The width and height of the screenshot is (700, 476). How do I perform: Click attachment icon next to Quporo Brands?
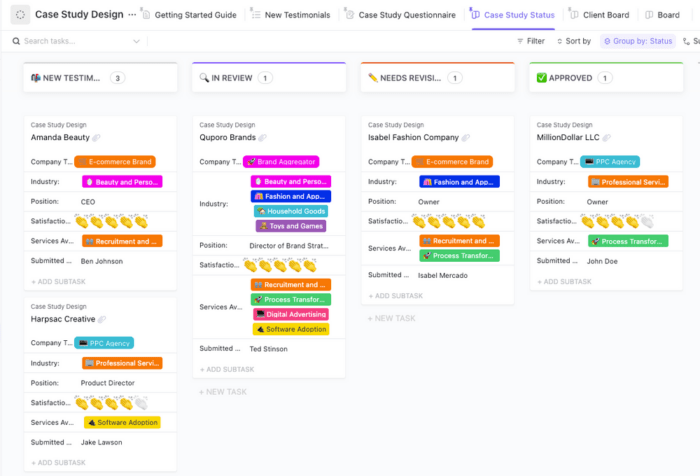(262, 138)
